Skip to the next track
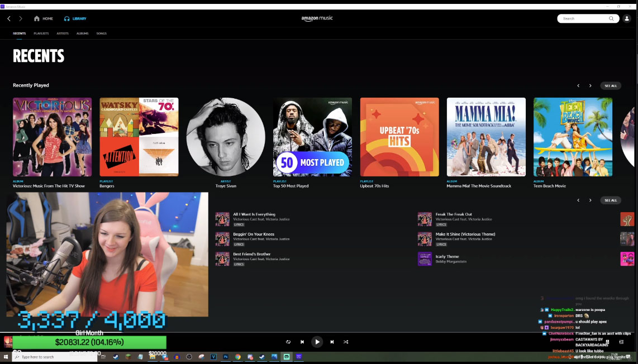Image resolution: width=638 pixels, height=364 pixels. tap(332, 342)
